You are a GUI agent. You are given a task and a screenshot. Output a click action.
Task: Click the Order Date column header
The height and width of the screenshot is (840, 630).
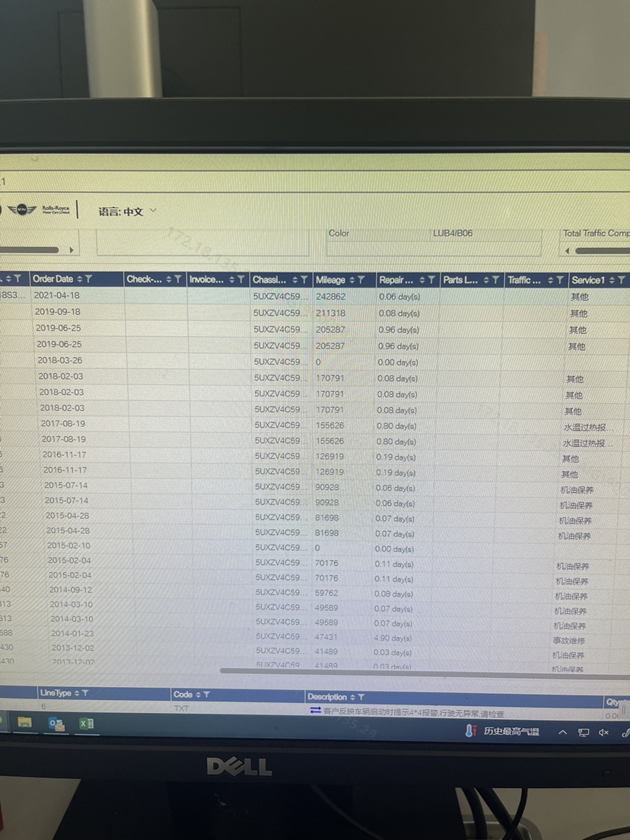pyautogui.click(x=53, y=279)
